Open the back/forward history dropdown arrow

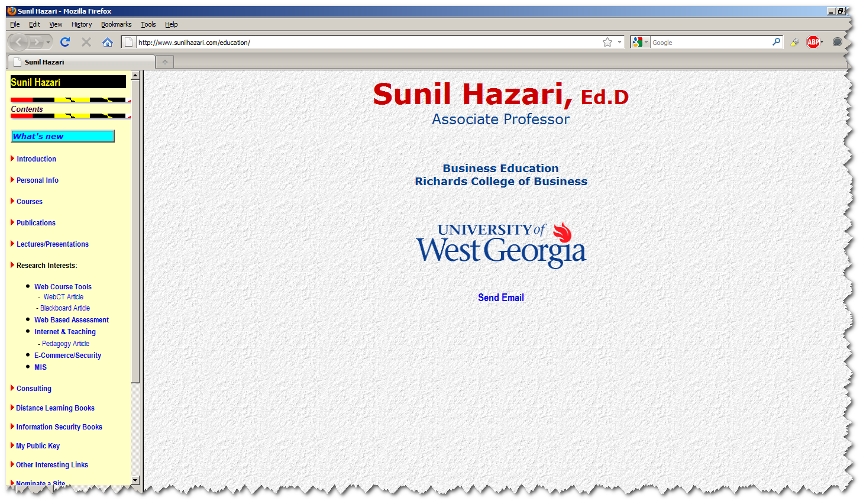(x=49, y=42)
